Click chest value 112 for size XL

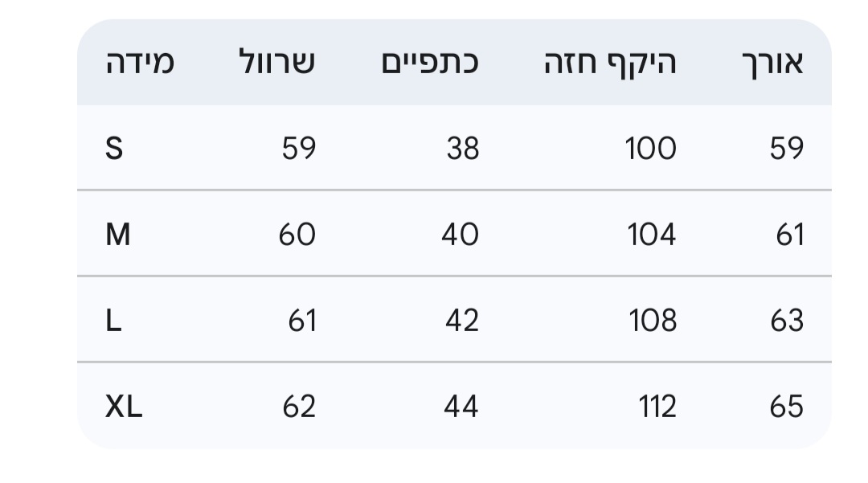click(657, 407)
